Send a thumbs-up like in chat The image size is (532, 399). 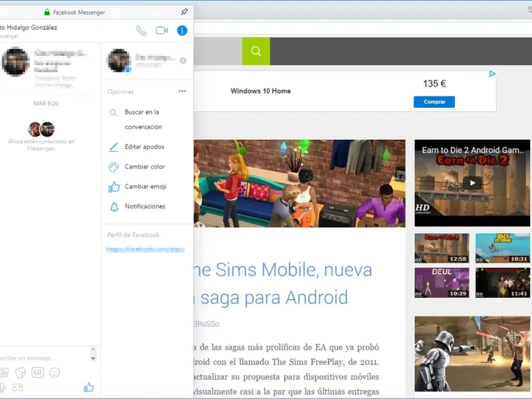point(88,387)
